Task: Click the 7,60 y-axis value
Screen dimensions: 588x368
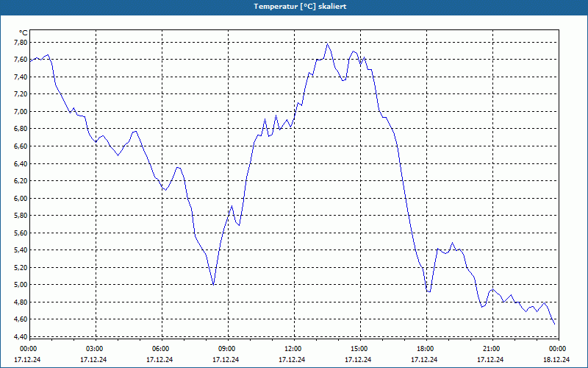Action: click(x=21, y=60)
